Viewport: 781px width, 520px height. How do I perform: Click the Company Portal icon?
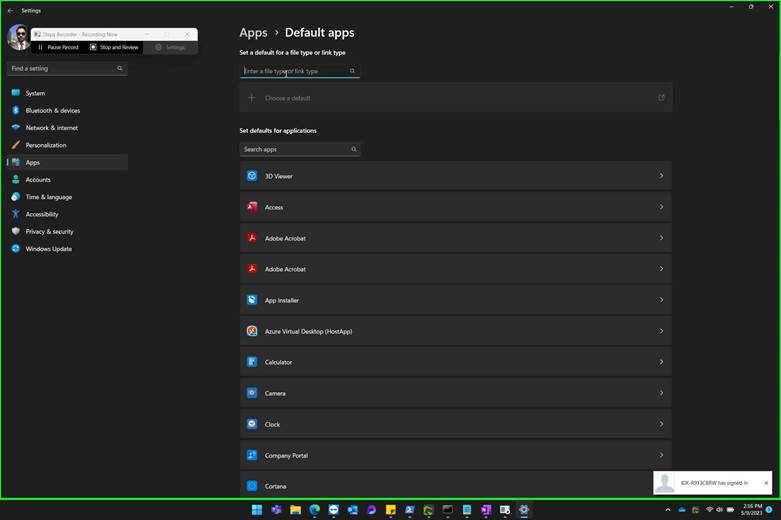coord(252,455)
